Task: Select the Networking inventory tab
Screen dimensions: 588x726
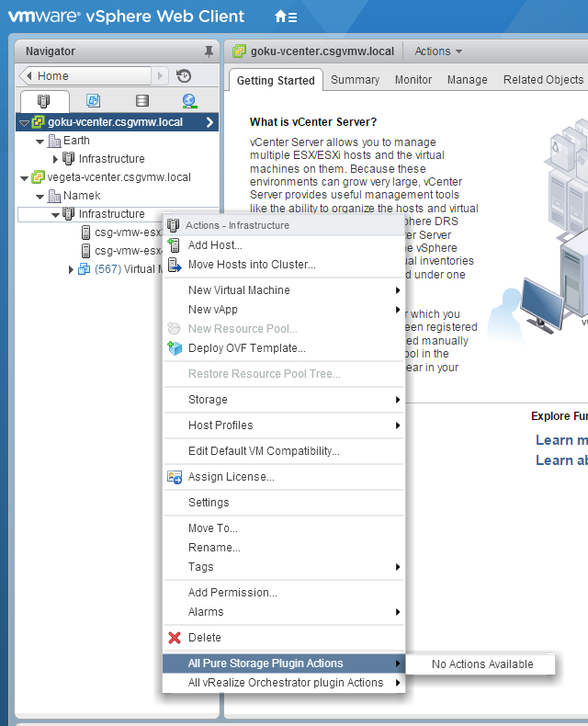Action: (x=189, y=100)
